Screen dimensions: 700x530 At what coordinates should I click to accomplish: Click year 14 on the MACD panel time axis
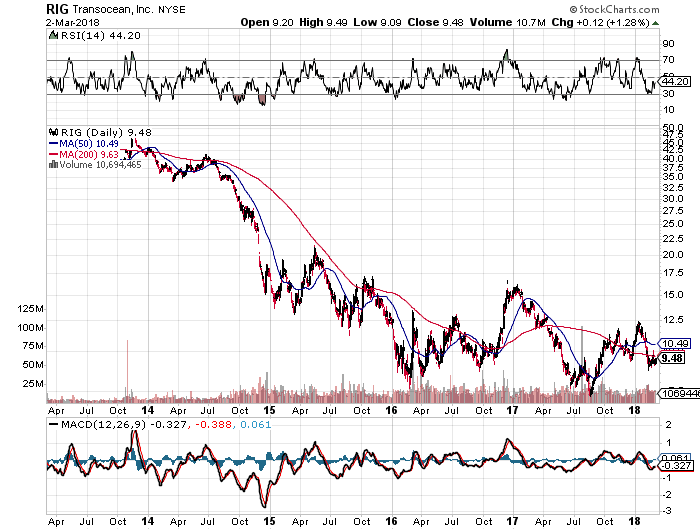point(148,521)
